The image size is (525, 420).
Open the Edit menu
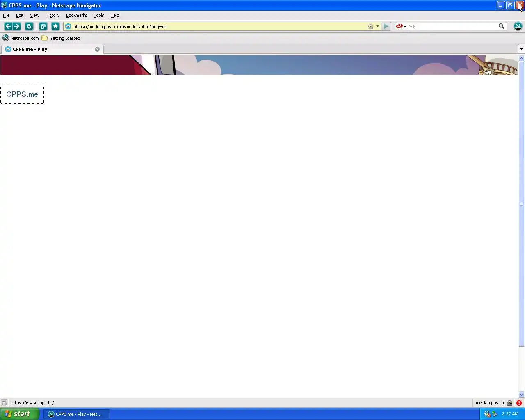click(20, 15)
